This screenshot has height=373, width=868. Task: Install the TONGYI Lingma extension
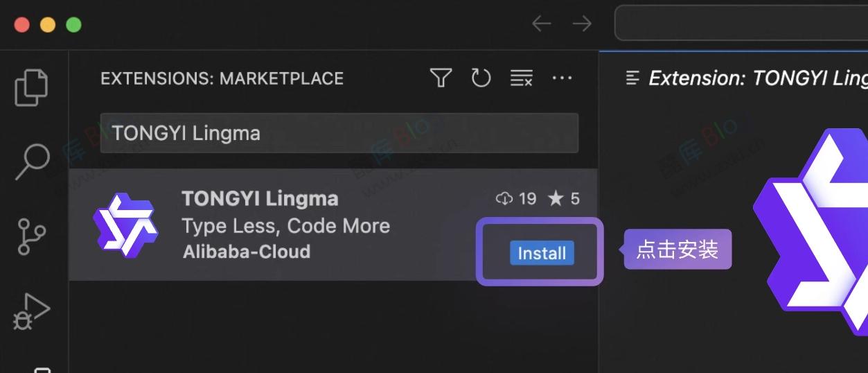click(542, 253)
